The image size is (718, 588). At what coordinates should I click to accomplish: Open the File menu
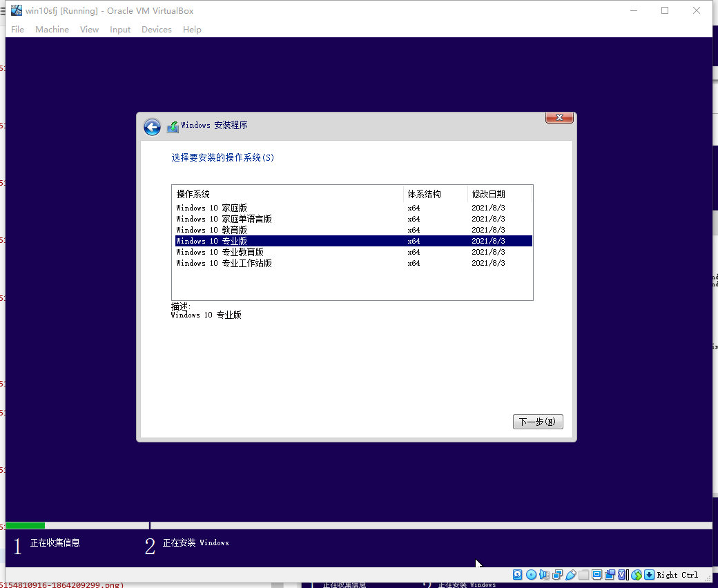click(x=17, y=29)
